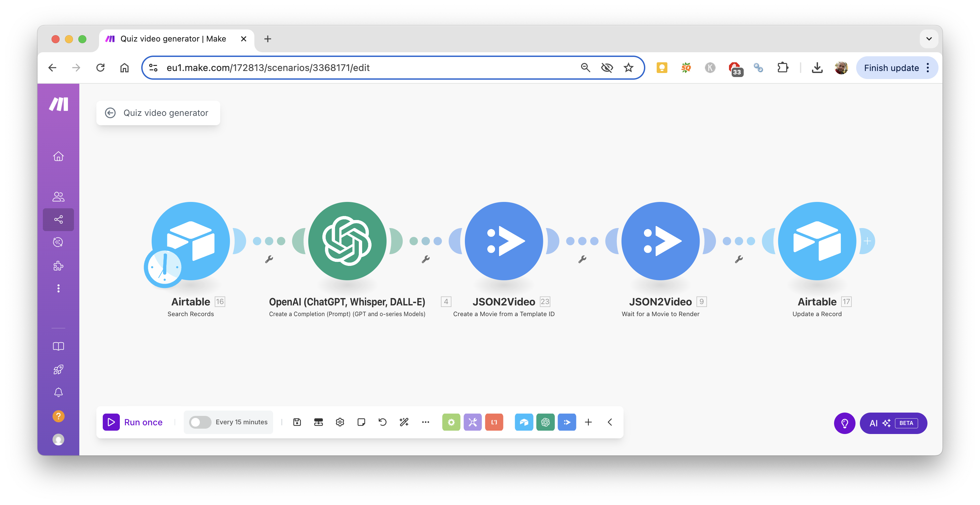Viewport: 980px width, 505px height.
Task: Open the Team users sidebar icon
Action: pyautogui.click(x=58, y=196)
